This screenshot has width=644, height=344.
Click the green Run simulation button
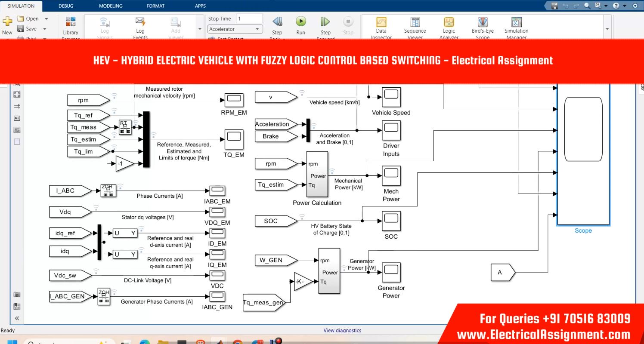coord(300,21)
